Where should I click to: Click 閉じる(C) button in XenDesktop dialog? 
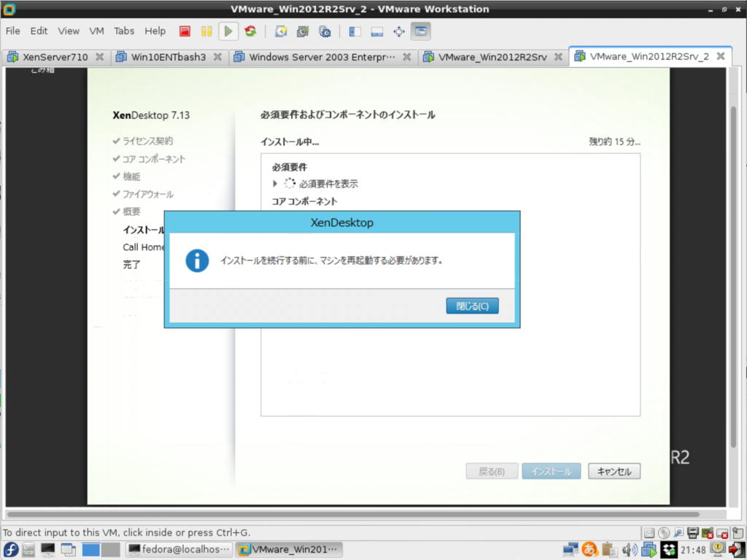tap(472, 306)
